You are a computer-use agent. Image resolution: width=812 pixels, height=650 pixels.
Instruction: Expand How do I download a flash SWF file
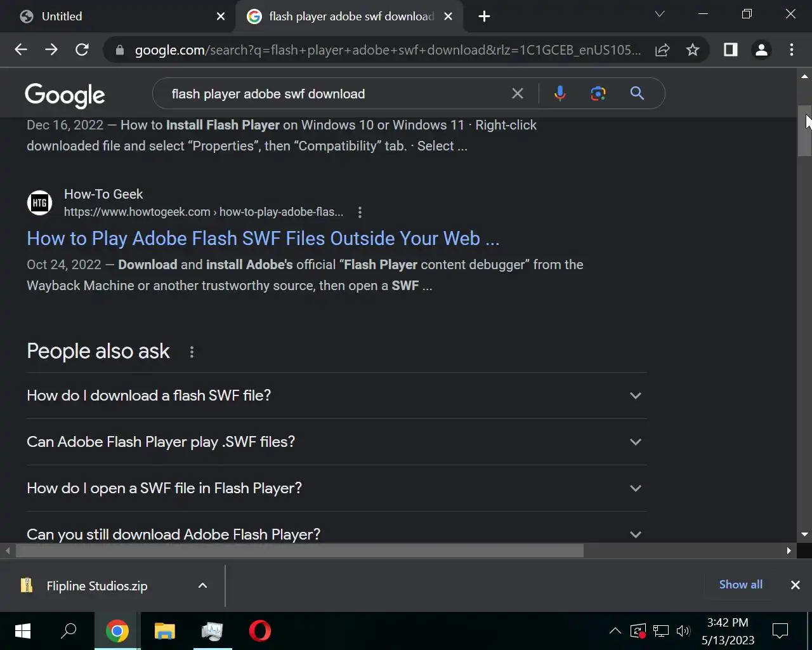pos(336,395)
